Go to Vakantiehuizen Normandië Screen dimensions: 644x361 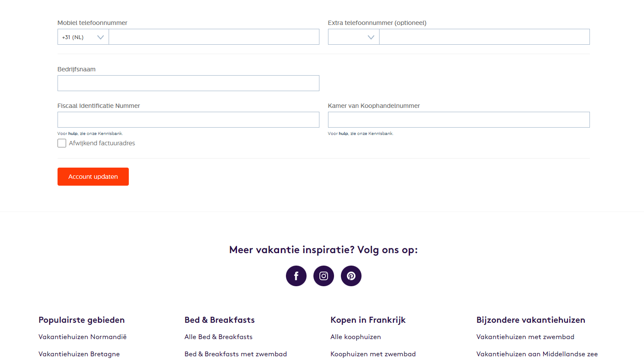point(82,337)
